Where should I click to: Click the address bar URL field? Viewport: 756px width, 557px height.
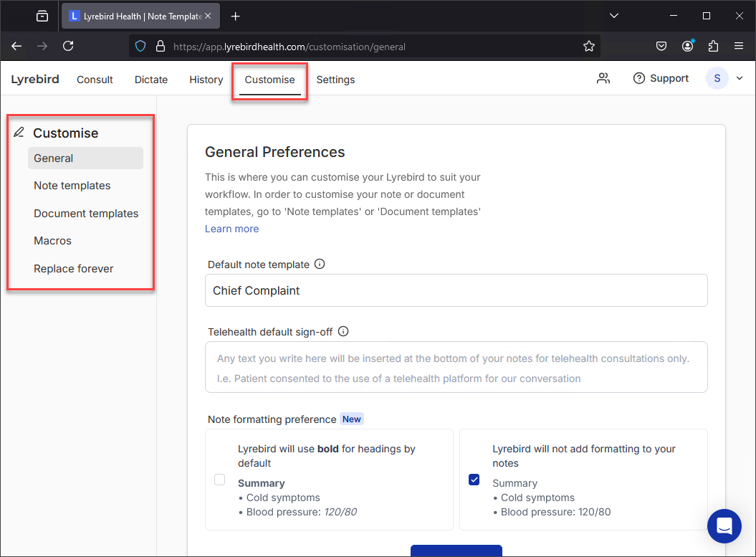[x=365, y=47]
